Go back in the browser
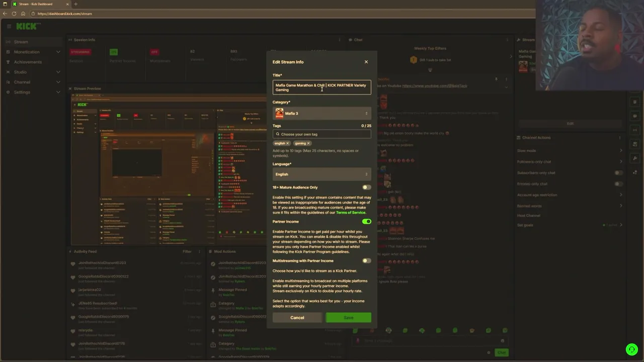Screen dimensions: 644x362 pos(5,14)
